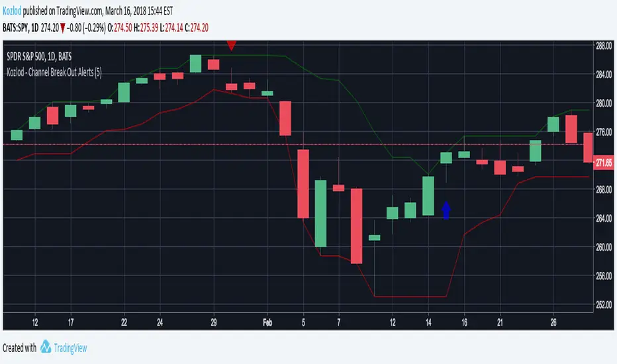Click the tall red candle above date 5
Viewport: 617px width, 364px height.
(303, 183)
